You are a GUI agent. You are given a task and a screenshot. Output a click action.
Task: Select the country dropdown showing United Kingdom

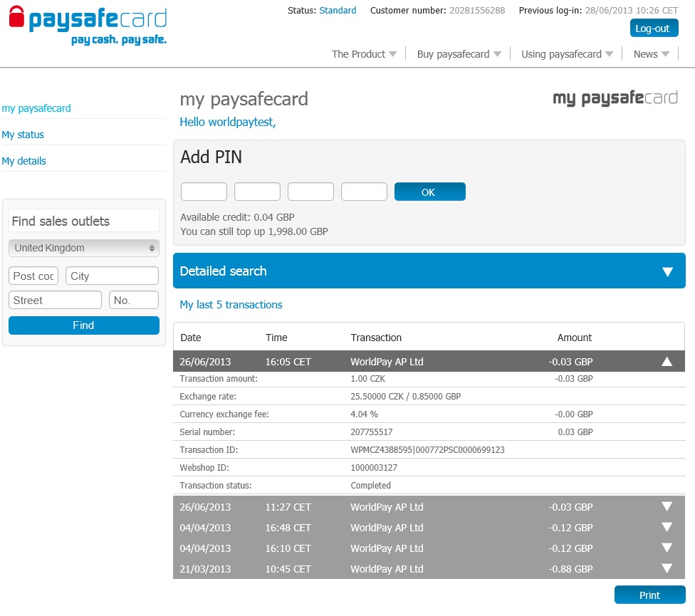click(84, 248)
